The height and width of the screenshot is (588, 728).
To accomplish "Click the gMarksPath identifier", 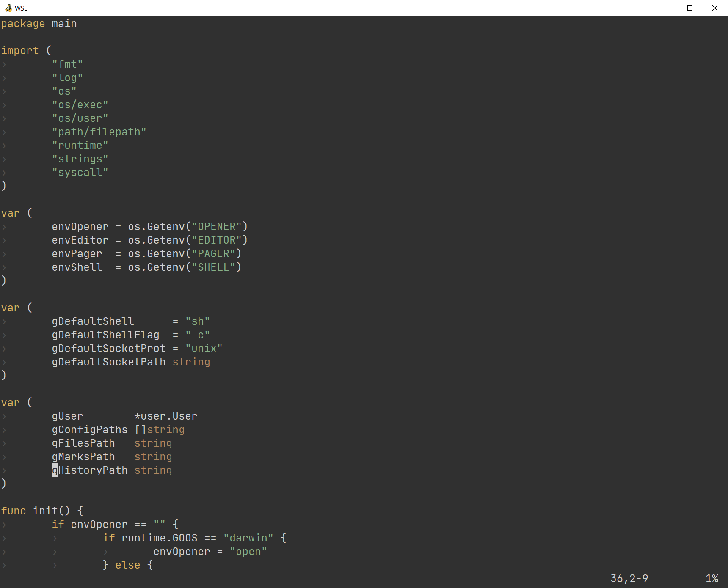I will coord(83,457).
